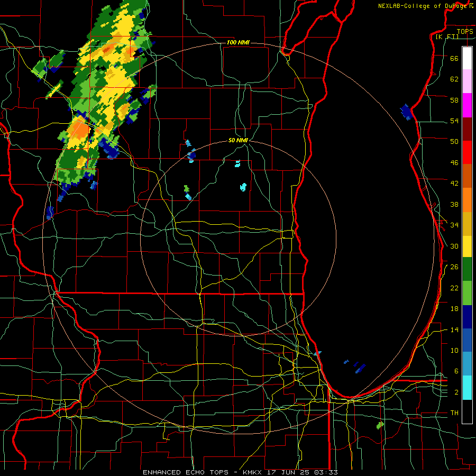476x476 pixels.
Task: Click the 50 NMI range ring label
Action: tap(238, 140)
